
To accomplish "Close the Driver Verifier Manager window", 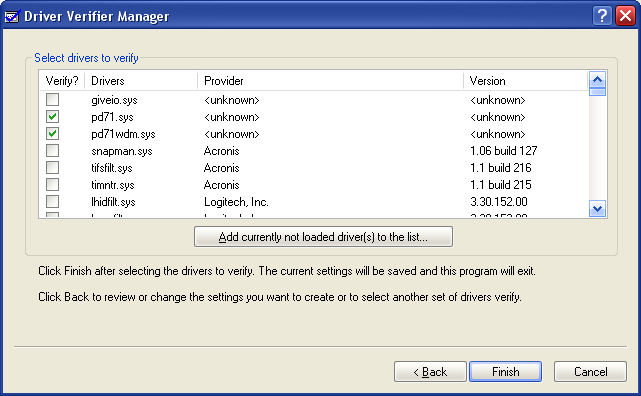I will 625,16.
